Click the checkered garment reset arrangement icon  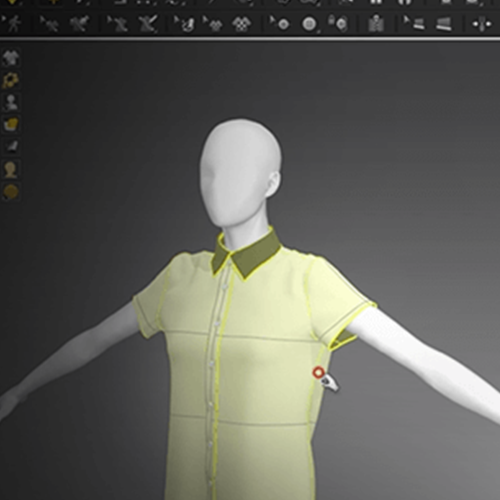click(x=241, y=24)
